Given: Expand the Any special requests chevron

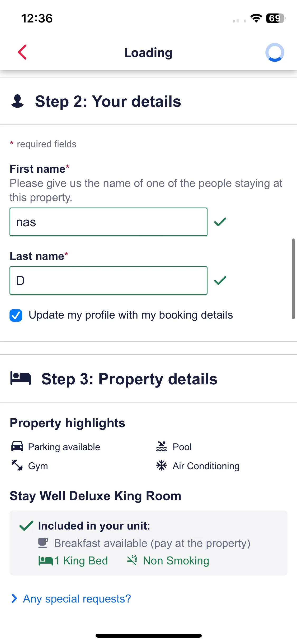Looking at the screenshot, I should click(14, 598).
